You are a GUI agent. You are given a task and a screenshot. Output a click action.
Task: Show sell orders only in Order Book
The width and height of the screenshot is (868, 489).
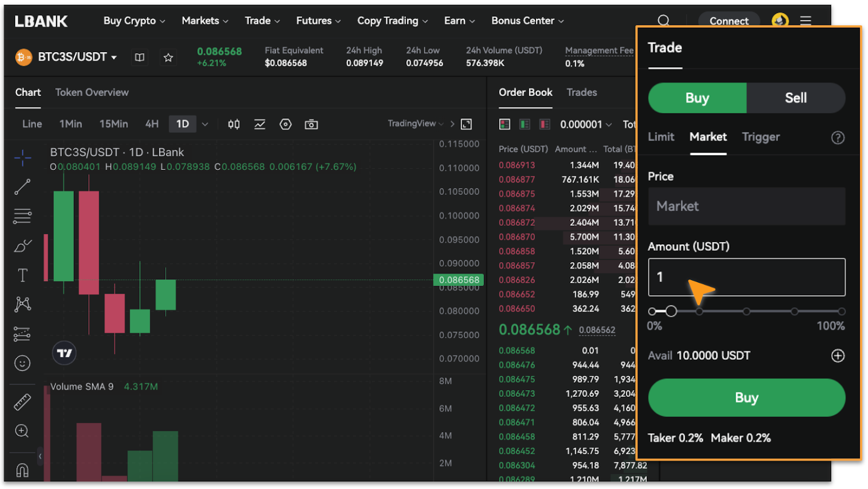pyautogui.click(x=544, y=124)
